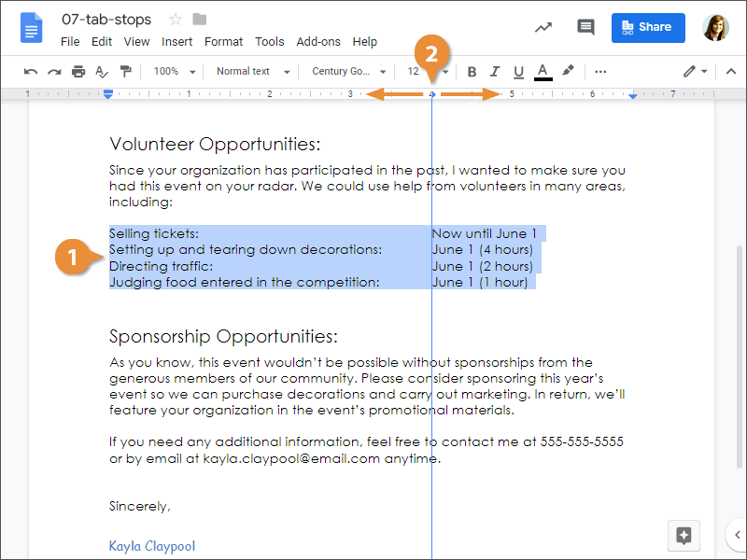Open the activity dashboard trend icon
The width and height of the screenshot is (747, 560).
(x=543, y=28)
